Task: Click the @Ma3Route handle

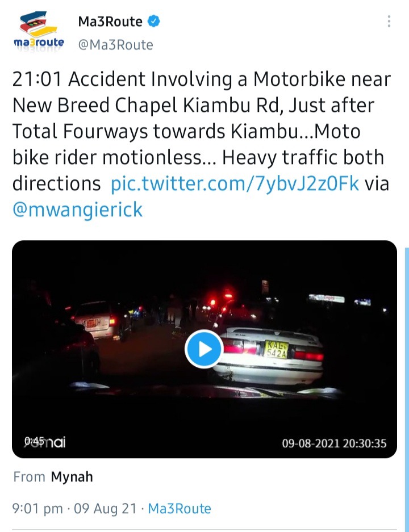Action: pyautogui.click(x=115, y=45)
